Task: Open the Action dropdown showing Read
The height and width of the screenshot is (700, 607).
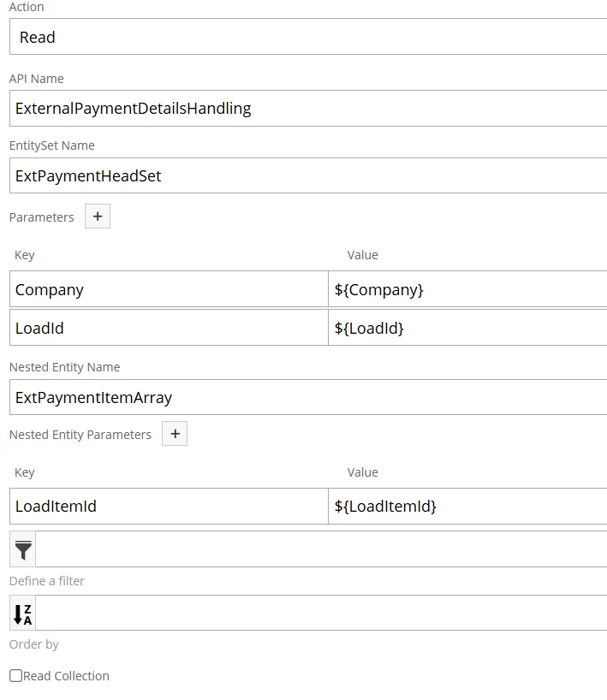Action: pos(308,37)
